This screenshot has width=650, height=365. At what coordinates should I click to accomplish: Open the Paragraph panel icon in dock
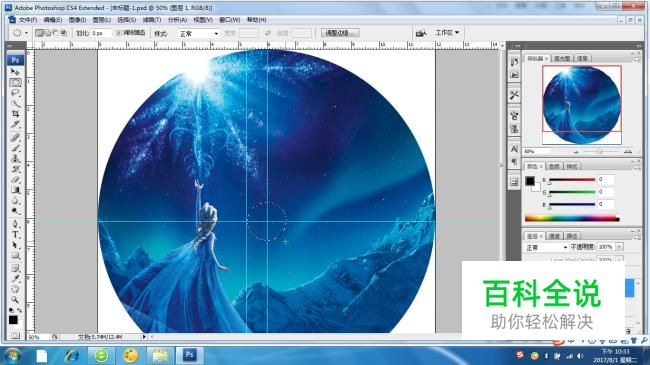click(x=514, y=162)
